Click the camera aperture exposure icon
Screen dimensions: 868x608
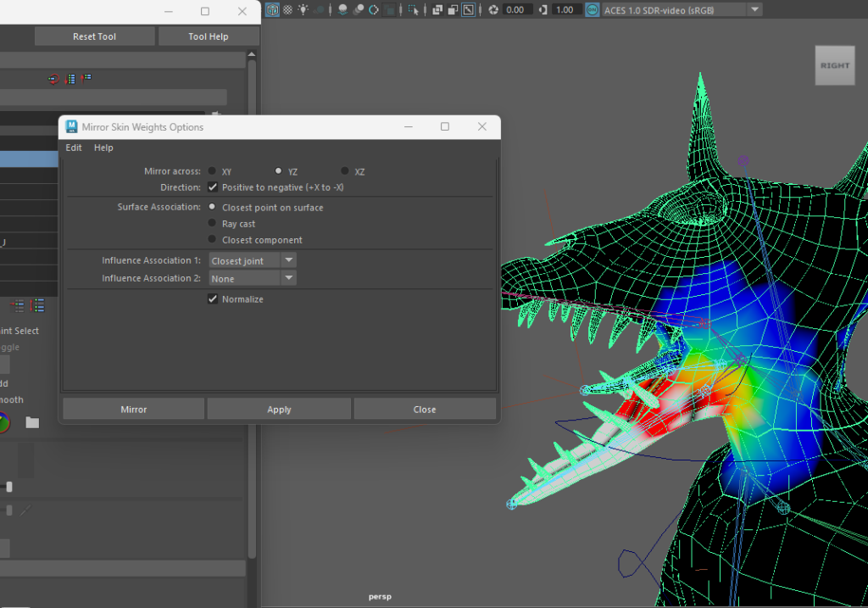pyautogui.click(x=492, y=10)
